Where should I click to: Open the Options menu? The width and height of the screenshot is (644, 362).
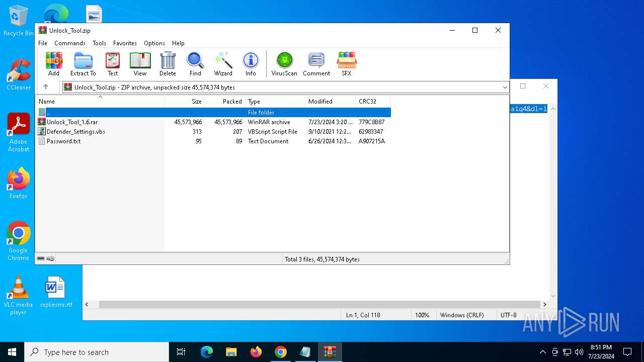154,43
